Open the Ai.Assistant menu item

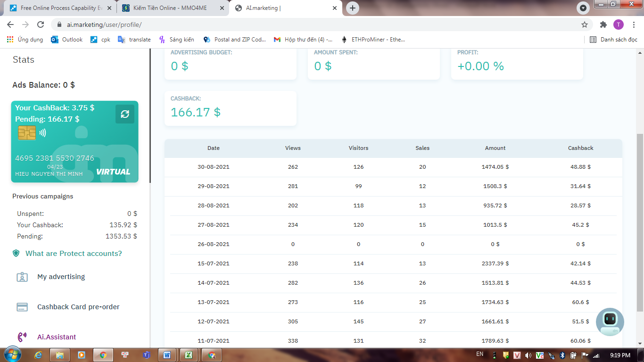click(x=57, y=337)
